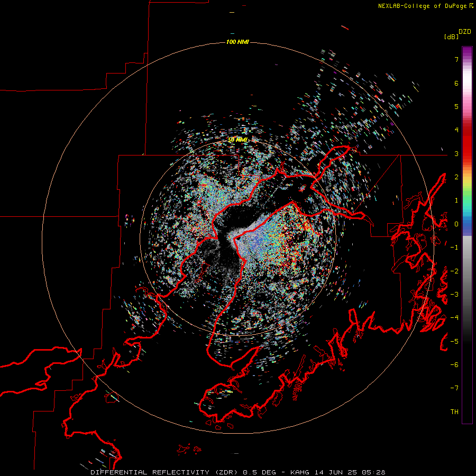Viewport: 476px width, 476px height.
Task: Click the 50 NMI range ring label
Action: 237,140
